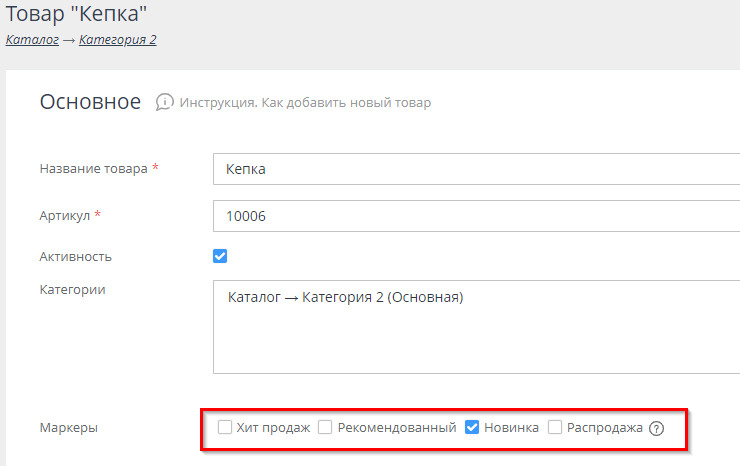Disable the Активность checkbox

(221, 256)
